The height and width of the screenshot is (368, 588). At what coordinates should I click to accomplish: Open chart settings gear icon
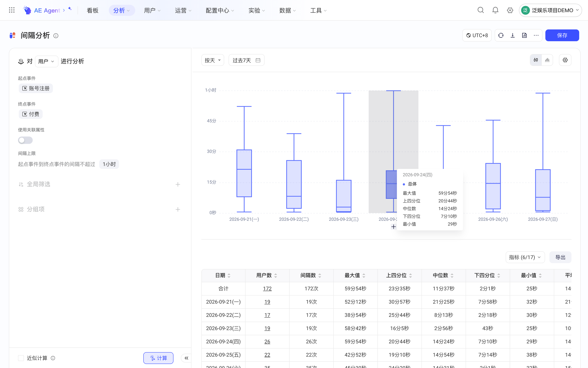[x=565, y=60]
